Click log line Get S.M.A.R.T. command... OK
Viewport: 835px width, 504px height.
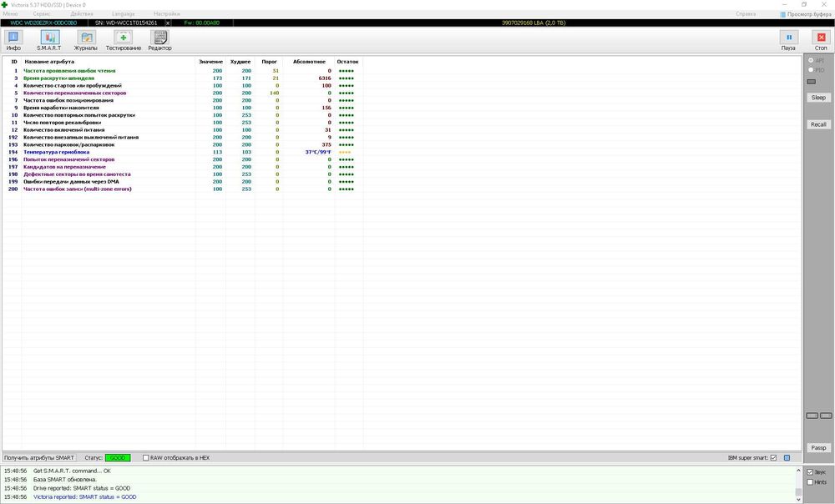pyautogui.click(x=72, y=471)
